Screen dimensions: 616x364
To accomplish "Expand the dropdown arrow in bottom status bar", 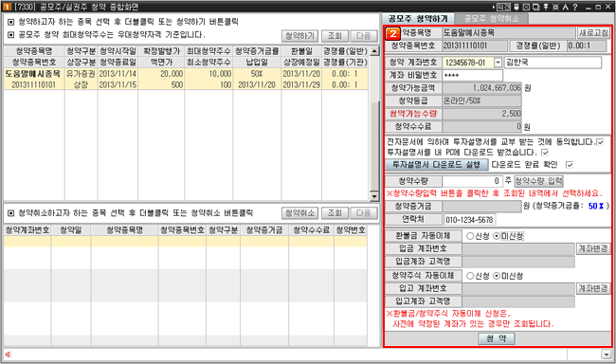I will [606, 355].
